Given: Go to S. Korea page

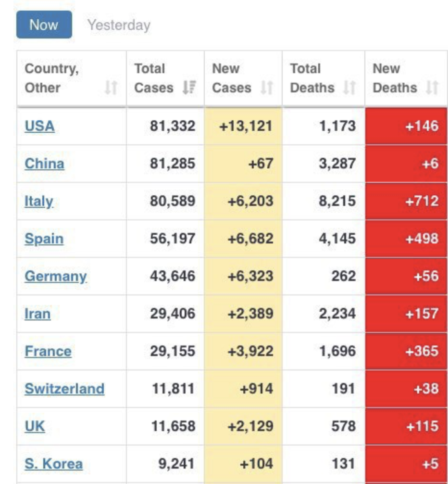Looking at the screenshot, I should pos(53,464).
